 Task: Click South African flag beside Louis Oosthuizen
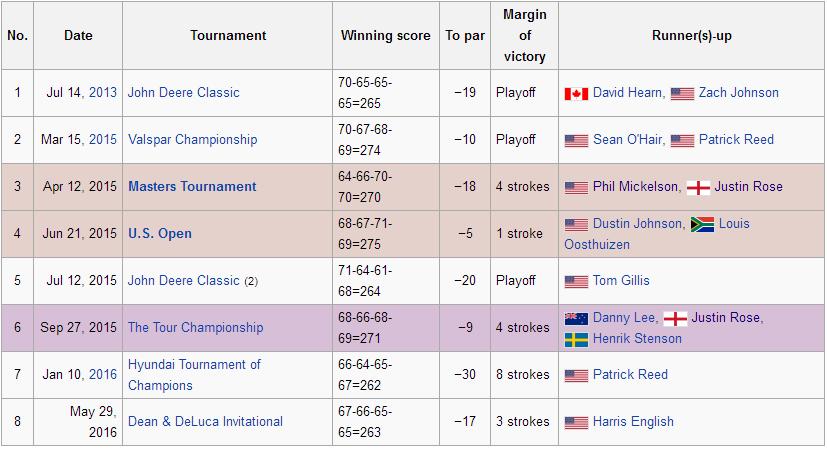702,224
